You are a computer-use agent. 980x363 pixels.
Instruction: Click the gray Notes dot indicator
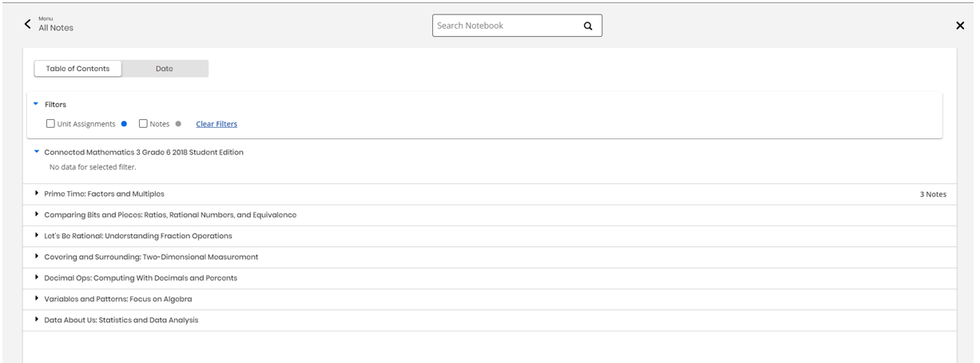(178, 124)
